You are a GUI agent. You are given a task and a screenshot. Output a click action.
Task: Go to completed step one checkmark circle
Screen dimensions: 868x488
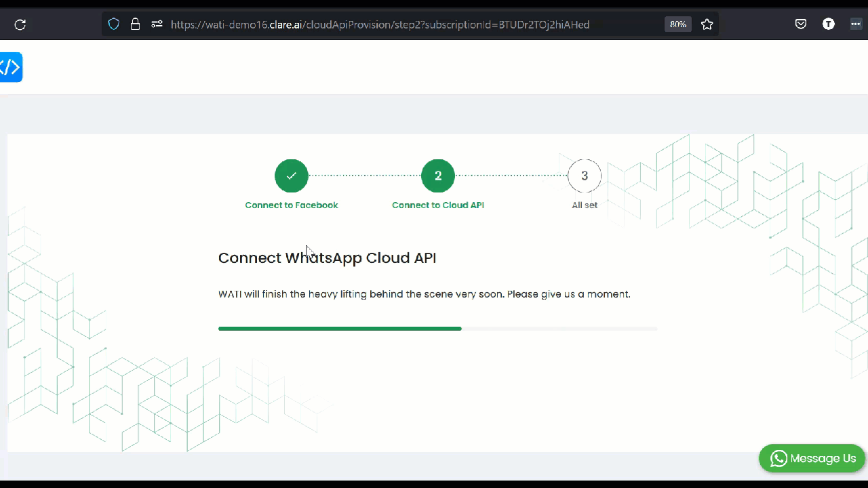point(292,176)
